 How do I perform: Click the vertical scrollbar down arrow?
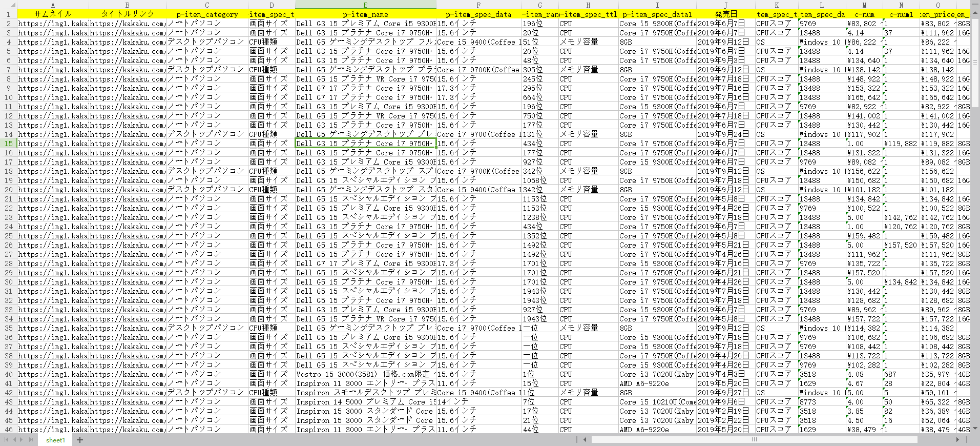[975, 429]
